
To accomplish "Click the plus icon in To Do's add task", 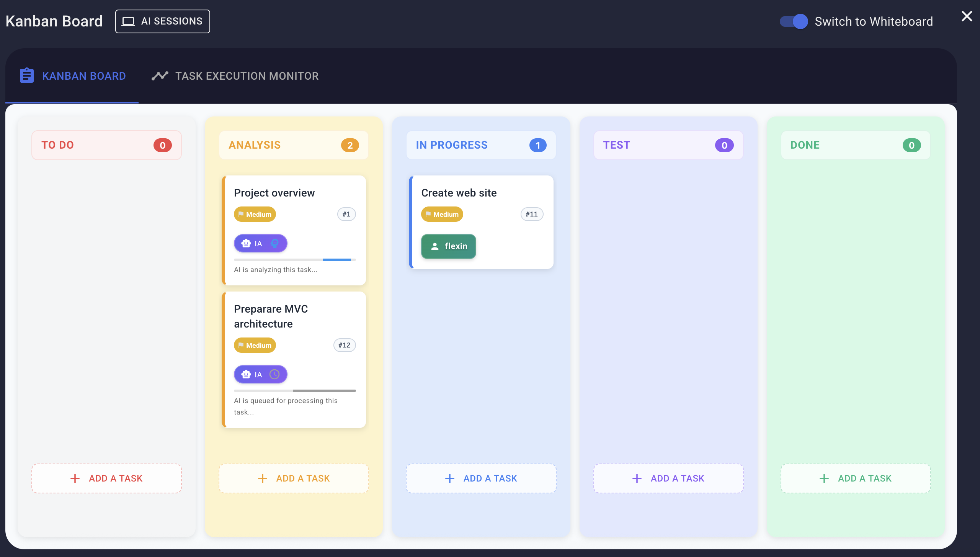I will 75,478.
